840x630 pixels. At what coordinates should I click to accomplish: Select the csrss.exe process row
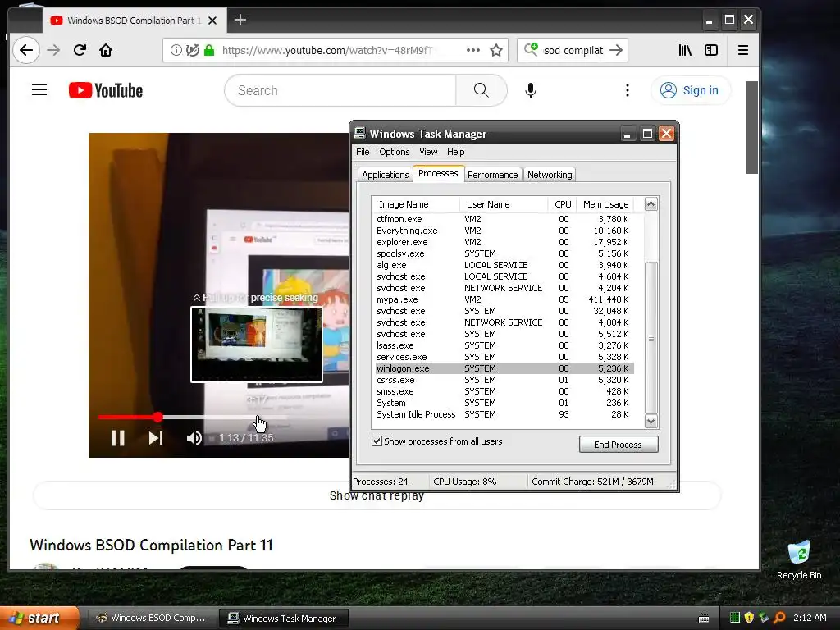(x=504, y=380)
